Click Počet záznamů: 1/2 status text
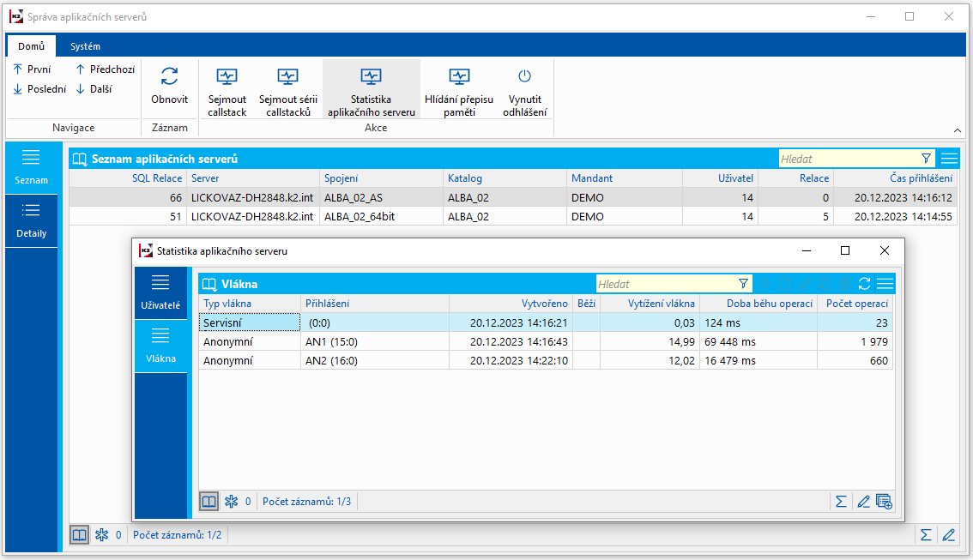The image size is (973, 560). (x=177, y=534)
